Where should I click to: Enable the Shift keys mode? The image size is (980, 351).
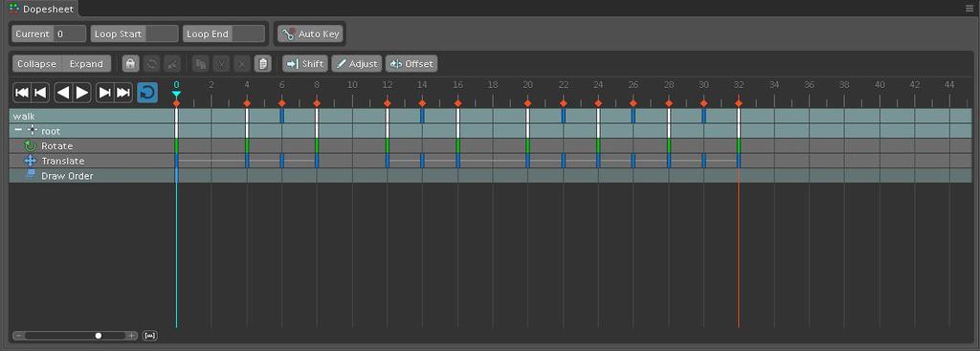click(305, 64)
